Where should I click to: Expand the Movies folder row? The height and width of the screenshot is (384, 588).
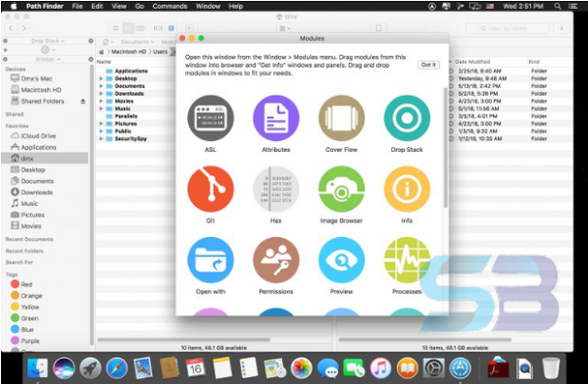pos(101,101)
